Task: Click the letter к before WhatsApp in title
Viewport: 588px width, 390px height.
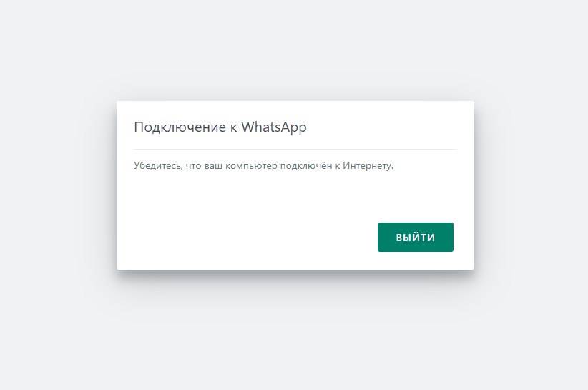Action: coord(233,128)
